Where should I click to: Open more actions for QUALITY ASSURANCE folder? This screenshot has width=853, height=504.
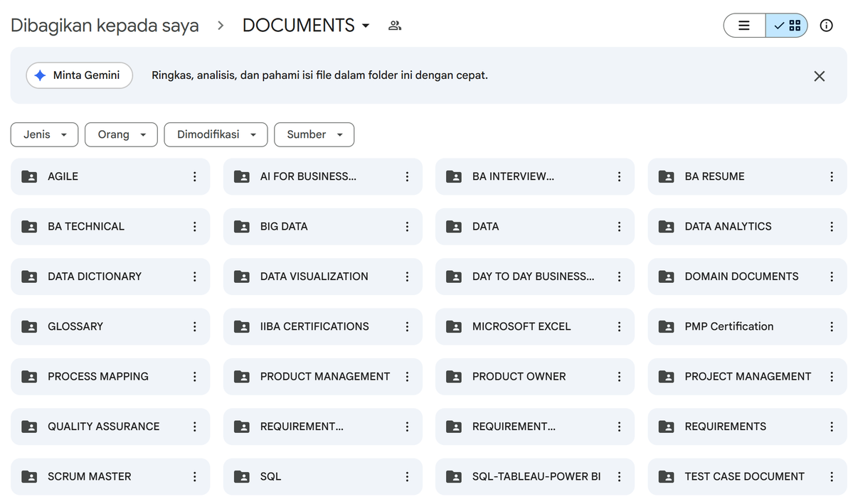(x=195, y=427)
